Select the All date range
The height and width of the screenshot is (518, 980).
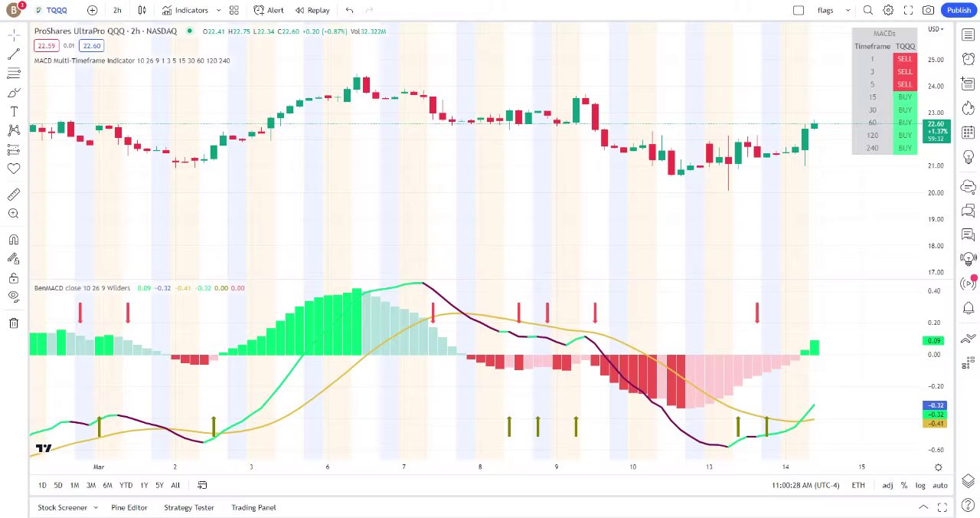click(x=175, y=485)
